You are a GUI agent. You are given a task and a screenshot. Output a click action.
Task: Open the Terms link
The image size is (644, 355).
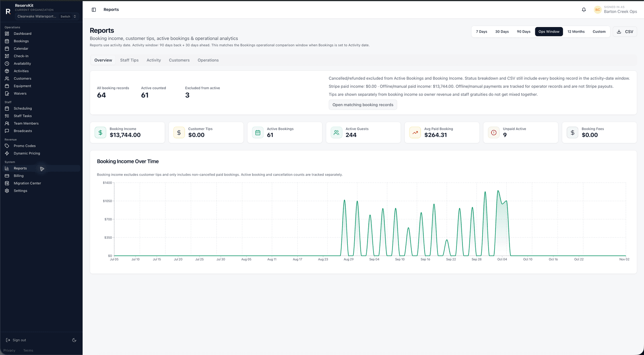pos(28,351)
